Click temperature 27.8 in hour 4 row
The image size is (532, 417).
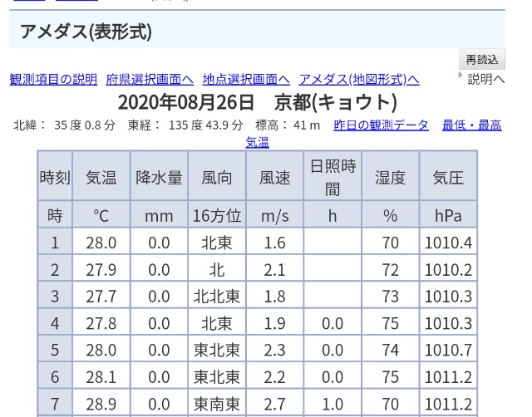(x=101, y=322)
